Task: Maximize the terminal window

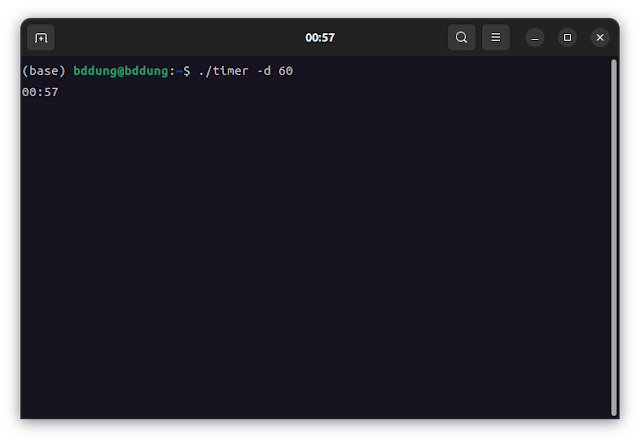Action: [567, 38]
